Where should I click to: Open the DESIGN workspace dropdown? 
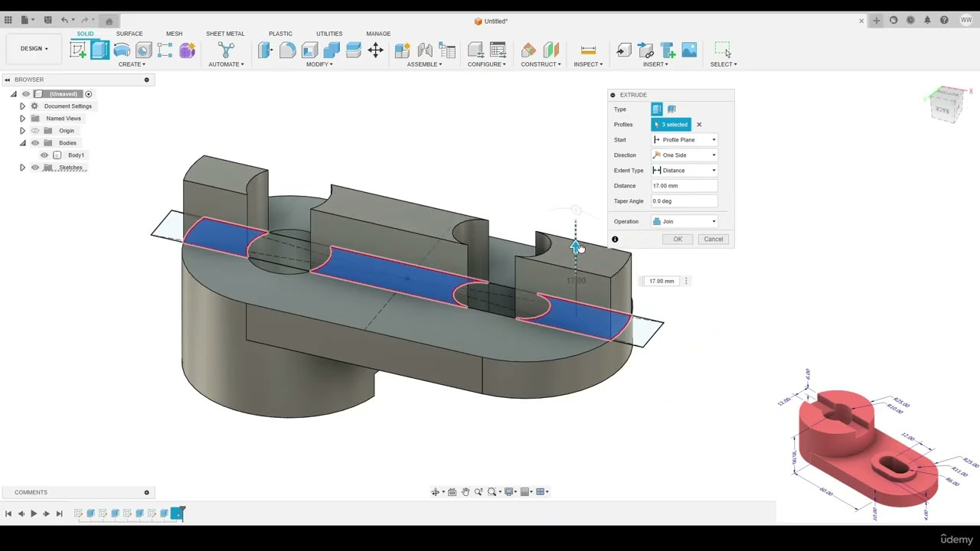pos(34,49)
